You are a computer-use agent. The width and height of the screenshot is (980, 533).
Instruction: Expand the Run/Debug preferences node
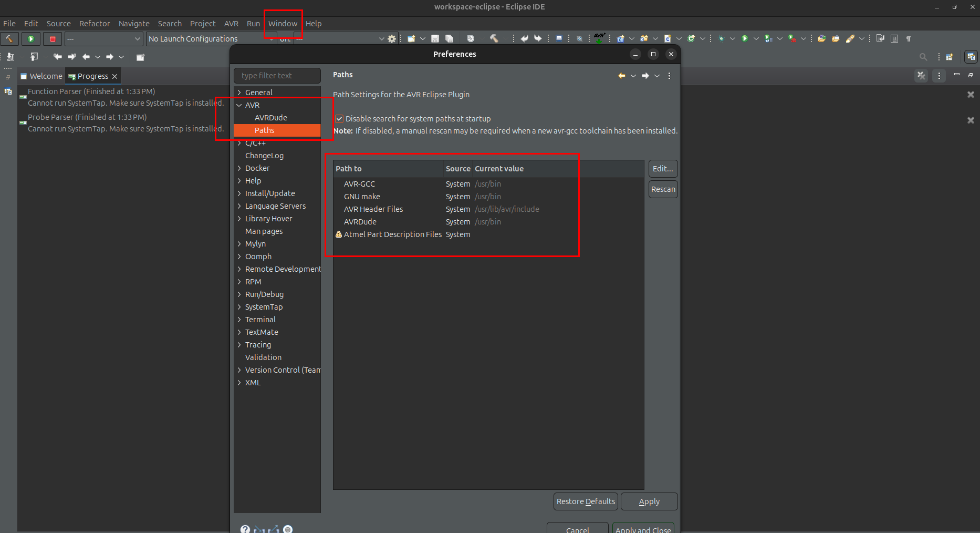(x=239, y=294)
